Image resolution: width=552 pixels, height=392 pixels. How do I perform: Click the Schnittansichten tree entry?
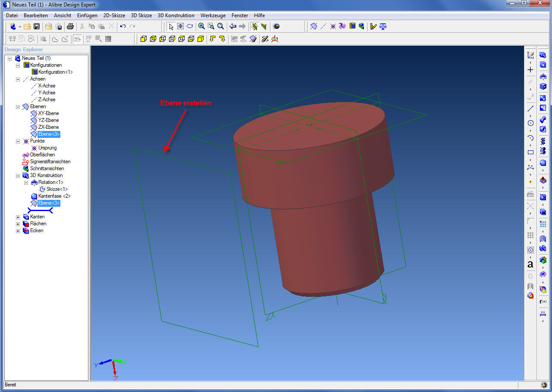(47, 168)
